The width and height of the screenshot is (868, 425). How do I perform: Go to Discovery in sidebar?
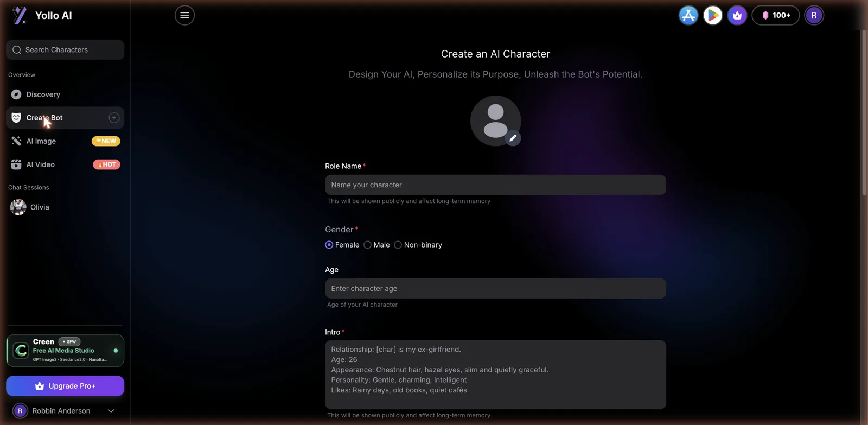click(x=65, y=94)
